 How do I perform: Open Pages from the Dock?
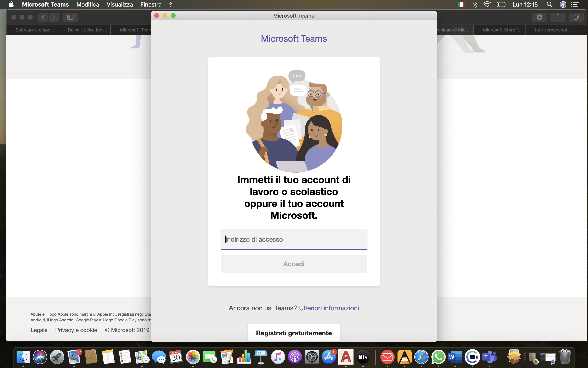227,357
